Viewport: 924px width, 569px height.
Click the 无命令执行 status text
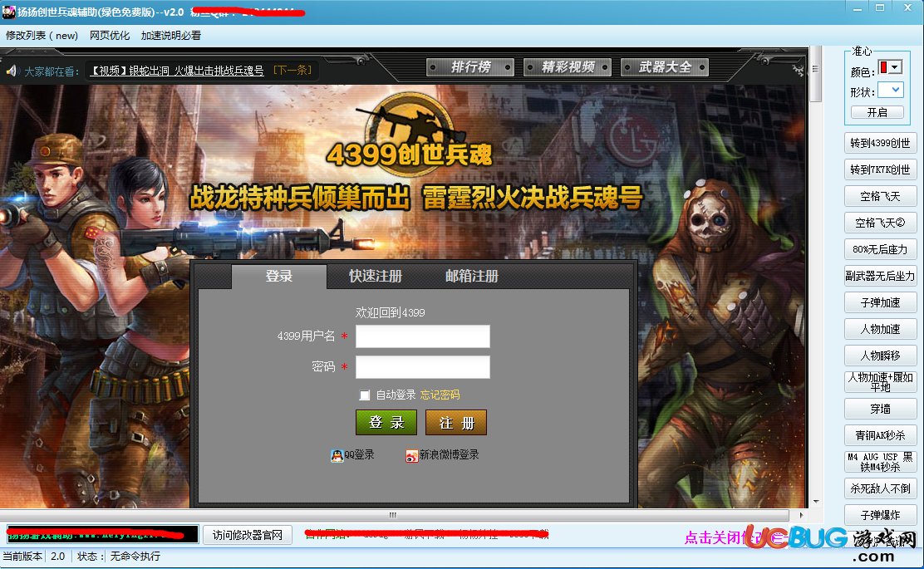click(x=135, y=556)
